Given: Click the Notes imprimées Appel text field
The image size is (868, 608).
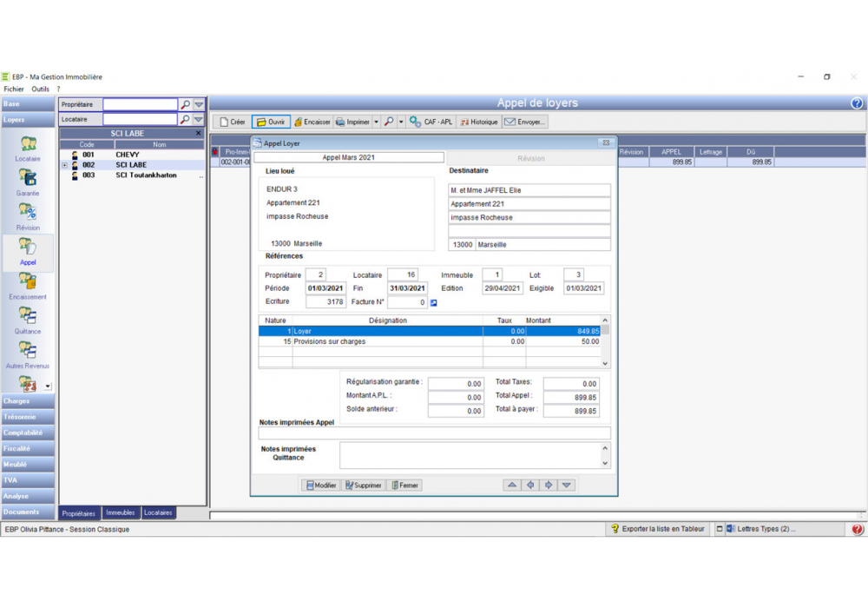Looking at the screenshot, I should tap(434, 433).
